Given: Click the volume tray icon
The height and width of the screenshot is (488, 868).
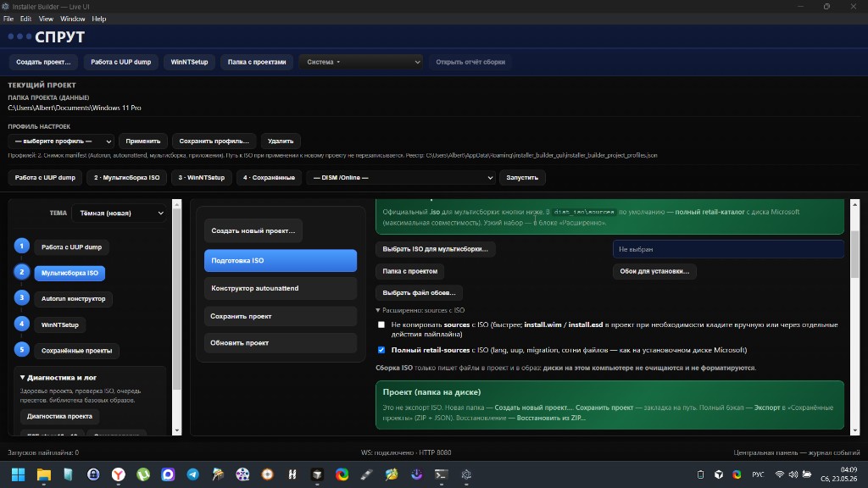Looking at the screenshot, I should [793, 474].
